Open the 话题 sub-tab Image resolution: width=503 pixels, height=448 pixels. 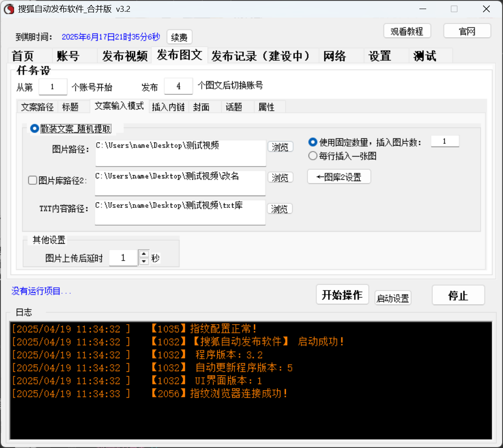coord(237,107)
